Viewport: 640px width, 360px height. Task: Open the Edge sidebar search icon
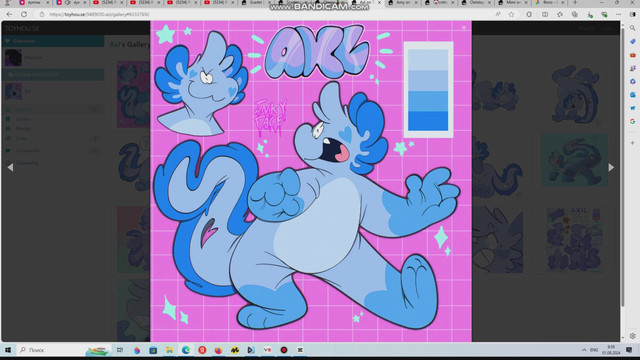pyautogui.click(x=633, y=28)
